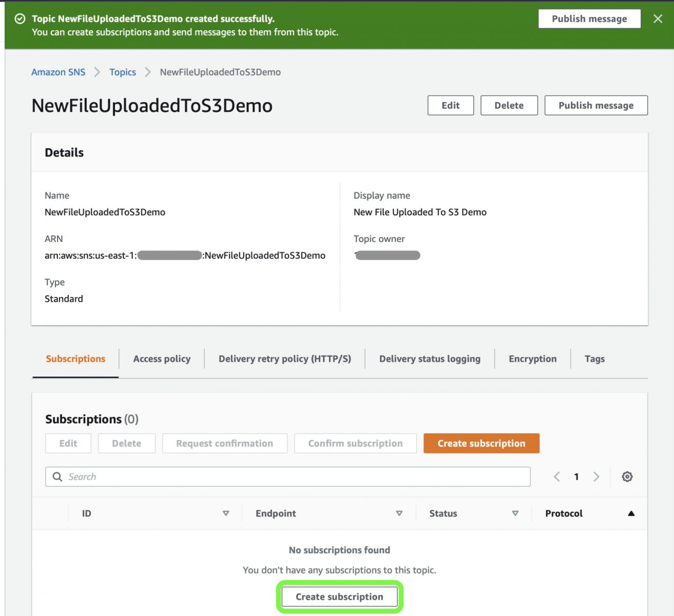Switch to the Subscriptions tab
This screenshot has height=616, width=674.
[75, 359]
